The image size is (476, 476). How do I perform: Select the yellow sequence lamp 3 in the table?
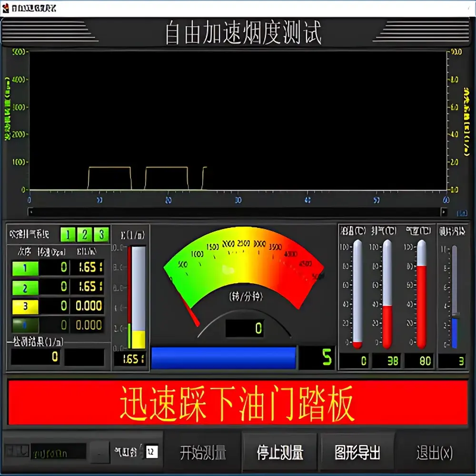[25, 307]
